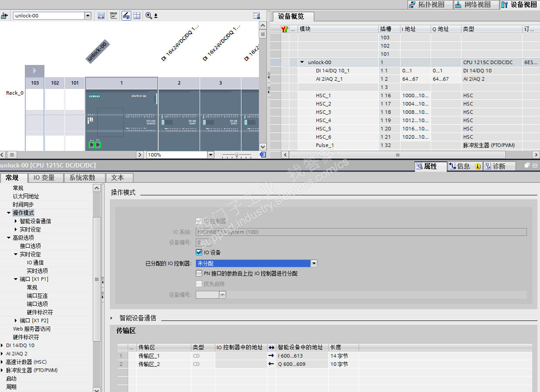Open the 100% zoom level dropdown

tap(211, 155)
